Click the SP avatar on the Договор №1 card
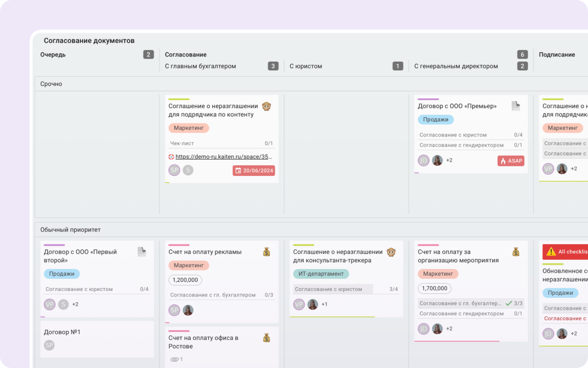The height and width of the screenshot is (368, 588). (49, 345)
